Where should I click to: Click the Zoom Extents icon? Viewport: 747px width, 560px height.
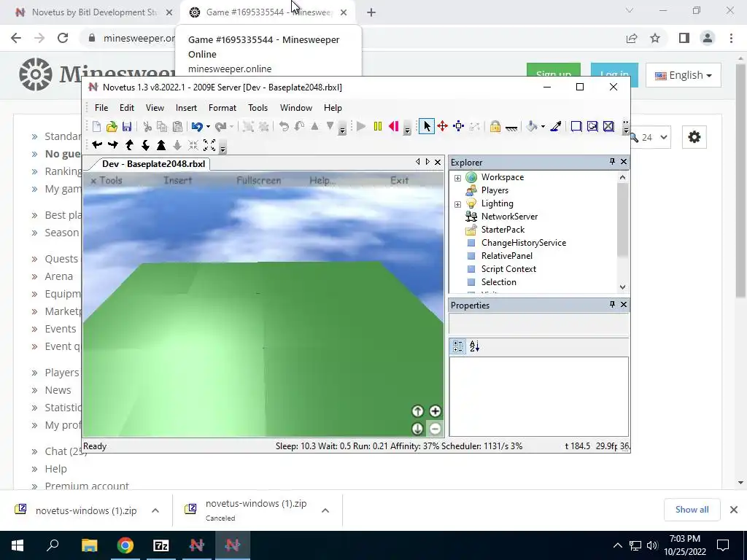(x=209, y=145)
